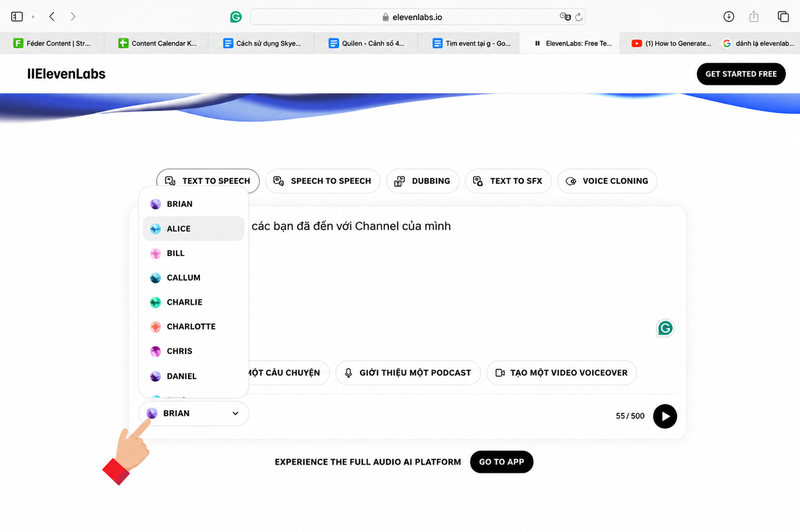
Task: Click Alice's blue avatar in the list
Action: coord(156,229)
